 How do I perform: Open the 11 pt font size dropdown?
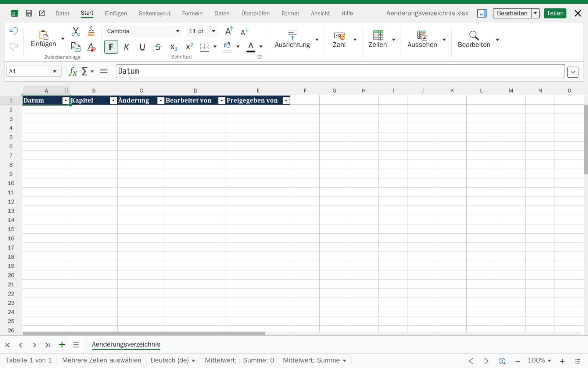(x=214, y=31)
